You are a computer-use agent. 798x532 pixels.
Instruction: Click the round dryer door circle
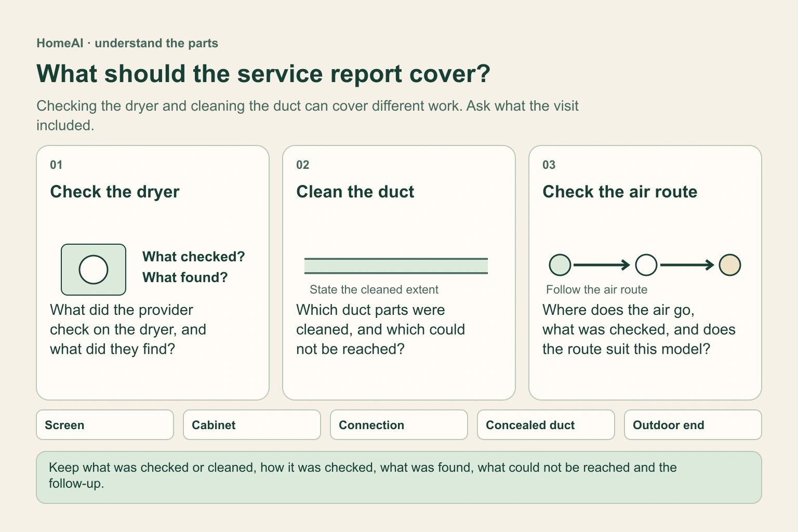coord(94,270)
